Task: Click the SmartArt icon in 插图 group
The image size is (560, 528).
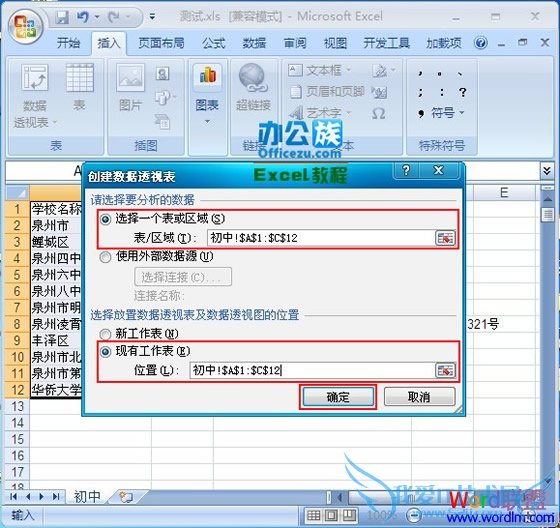Action: pos(162,121)
